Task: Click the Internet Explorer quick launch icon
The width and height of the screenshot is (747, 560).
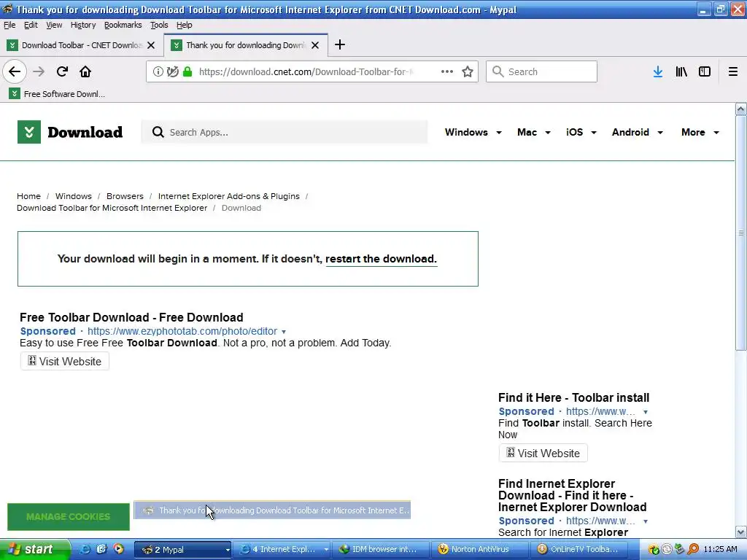Action: coord(85,549)
